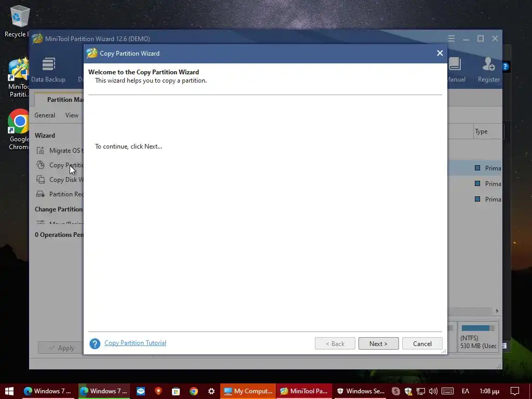The image size is (532, 399).
Task: Switch to MiniTool Partition Wizard taskbar button
Action: pyautogui.click(x=304, y=391)
